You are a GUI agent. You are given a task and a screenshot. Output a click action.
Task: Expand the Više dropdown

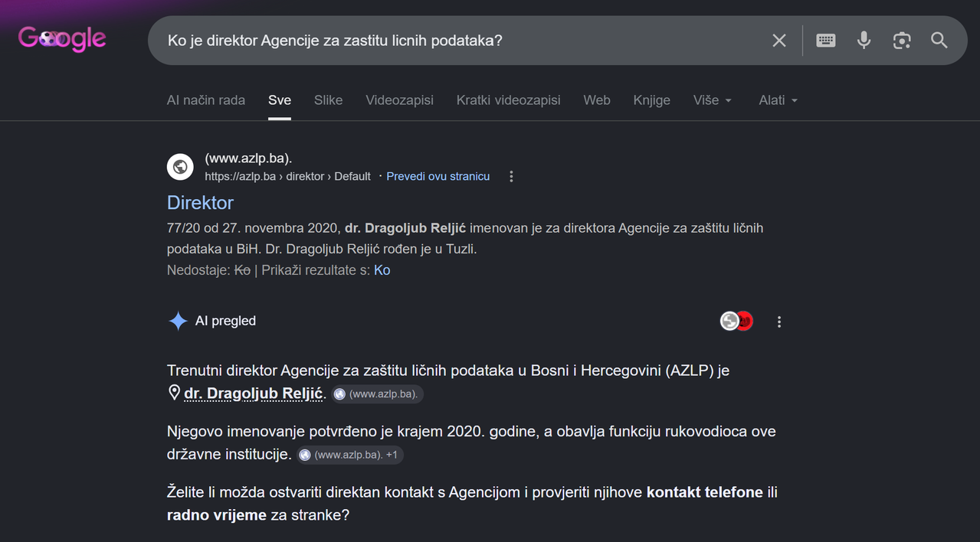pos(713,100)
